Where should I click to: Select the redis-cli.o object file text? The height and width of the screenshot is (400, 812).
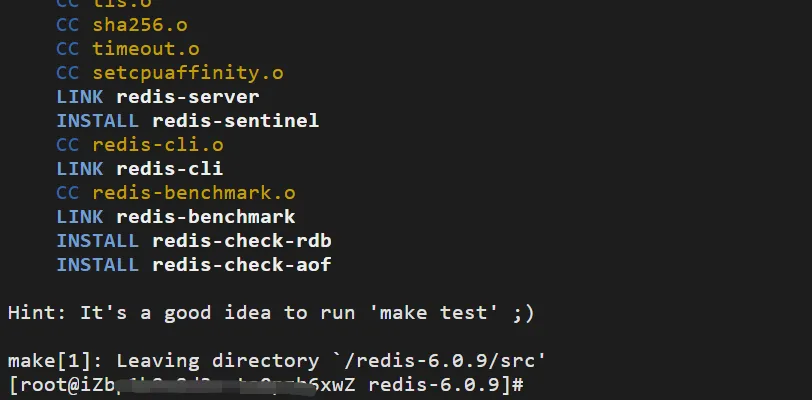(158, 145)
